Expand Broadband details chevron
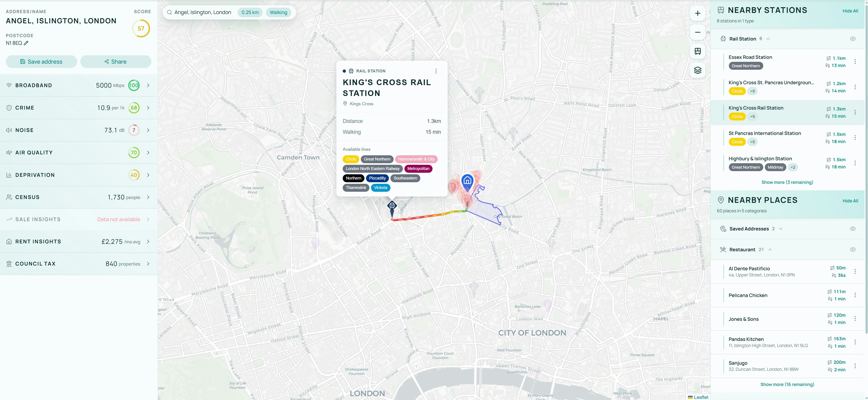 (x=148, y=85)
